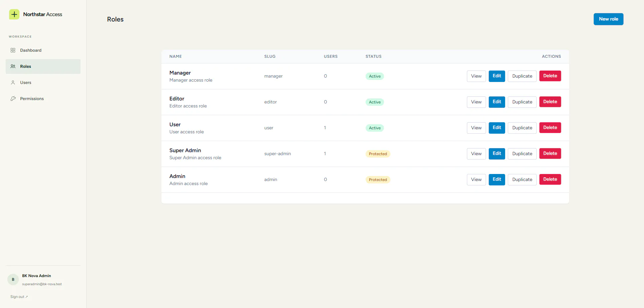
Task: Delete the User role
Action: [550, 128]
